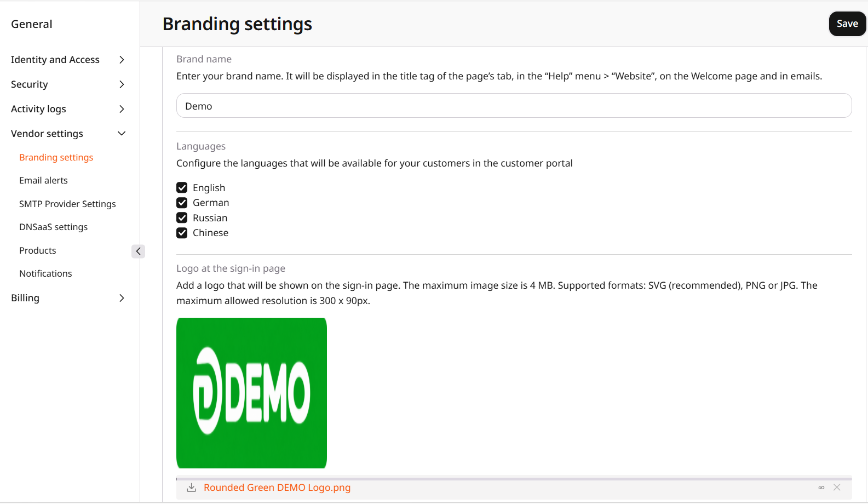This screenshot has height=504, width=868.
Task: Open the Email alerts page
Action: 43,180
